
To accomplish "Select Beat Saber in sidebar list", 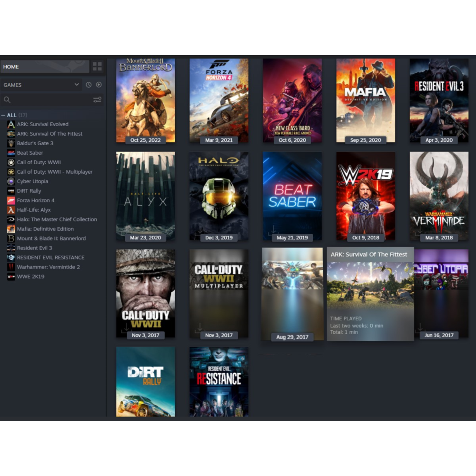I will pyautogui.click(x=30, y=153).
